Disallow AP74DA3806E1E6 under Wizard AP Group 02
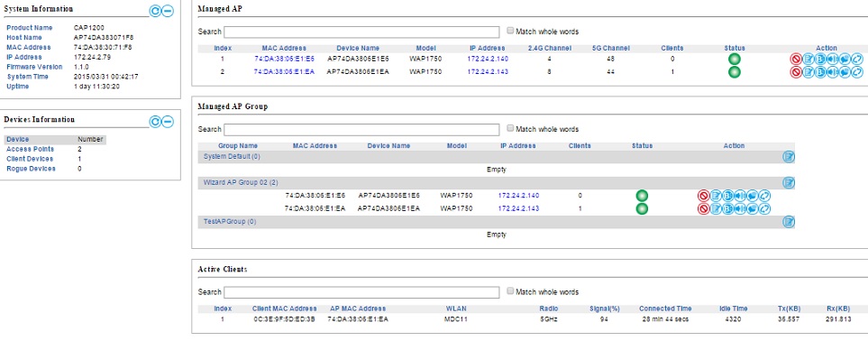Image resolution: width=868 pixels, height=341 pixels. (x=704, y=196)
